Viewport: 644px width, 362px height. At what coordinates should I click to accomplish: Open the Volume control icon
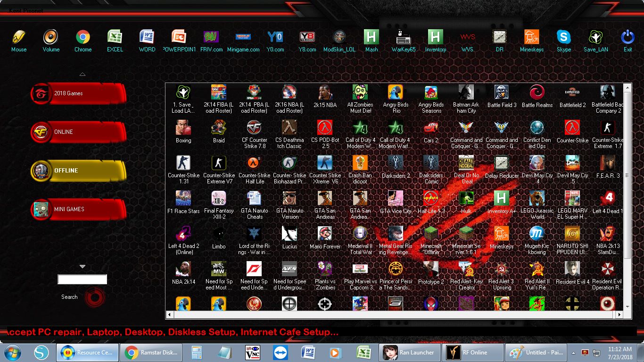pyautogui.click(x=51, y=41)
